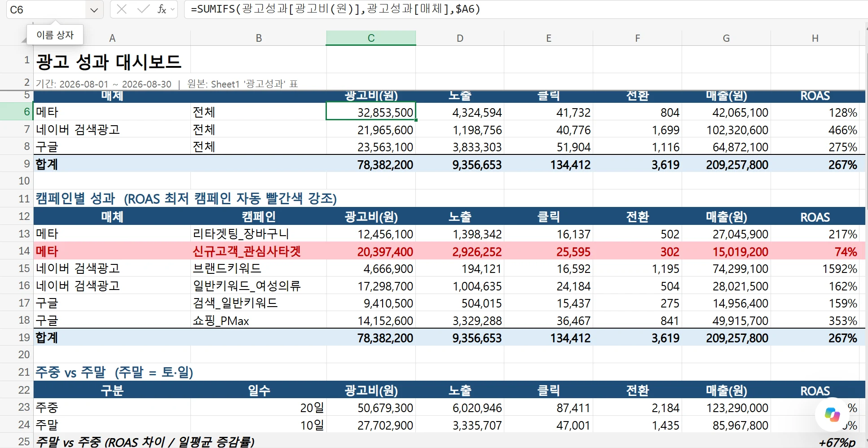This screenshot has width=868, height=448.
Task: Select row 14 header
Action: pyautogui.click(x=17, y=251)
